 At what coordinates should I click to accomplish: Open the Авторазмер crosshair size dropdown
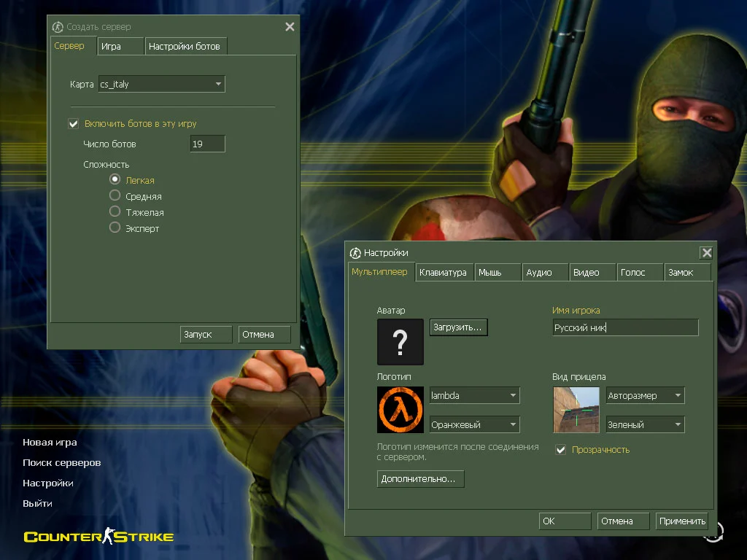[645, 395]
